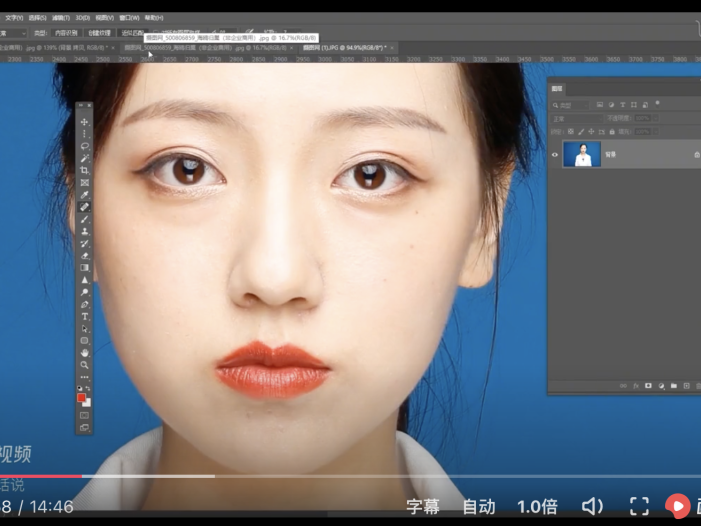Toggle the layer filtering on/off switch
This screenshot has height=526, width=701.
click(657, 103)
